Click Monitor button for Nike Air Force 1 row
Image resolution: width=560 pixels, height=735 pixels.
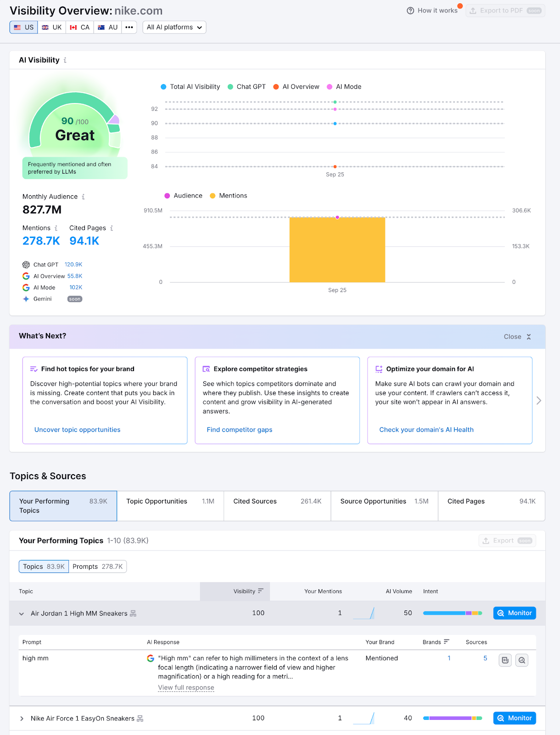[515, 718]
